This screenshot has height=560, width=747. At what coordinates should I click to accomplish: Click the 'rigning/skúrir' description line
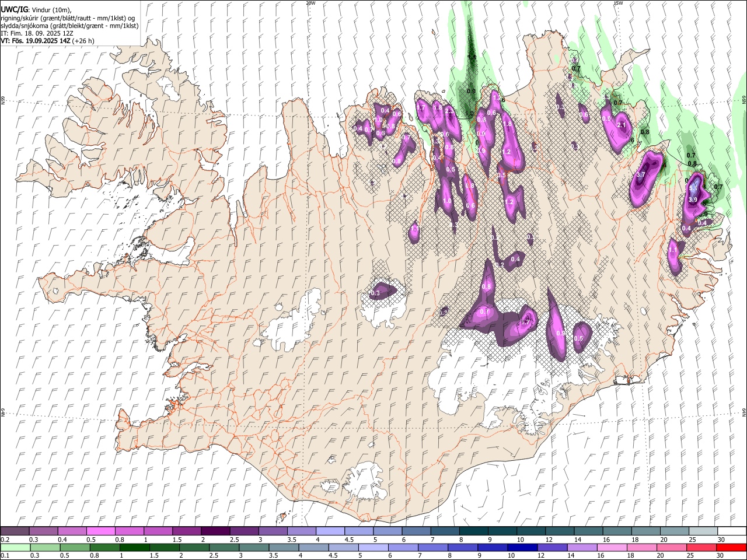click(x=68, y=18)
